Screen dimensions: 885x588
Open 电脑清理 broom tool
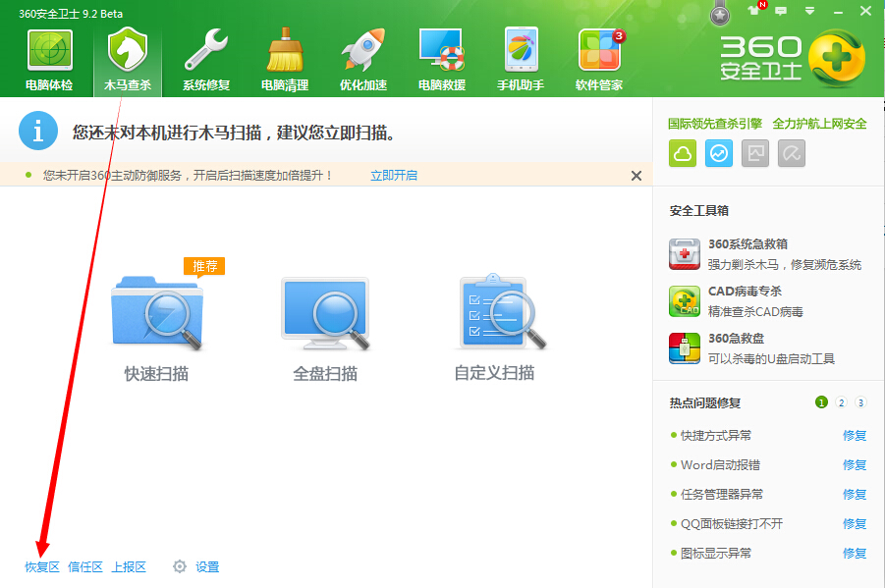[285, 50]
